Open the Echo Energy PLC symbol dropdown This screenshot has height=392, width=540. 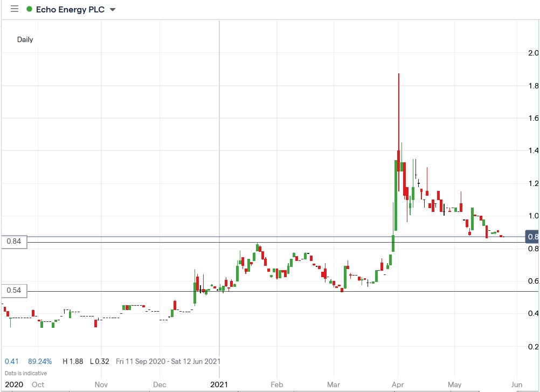pyautogui.click(x=112, y=9)
